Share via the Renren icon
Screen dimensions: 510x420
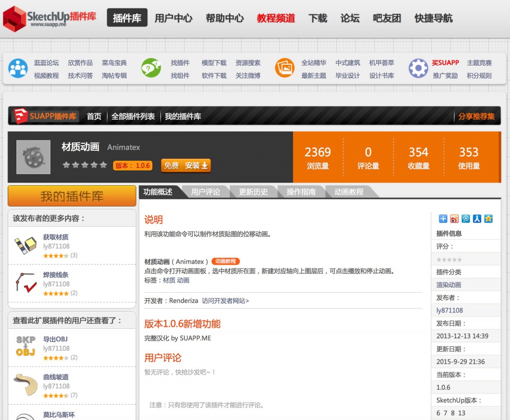pos(477,218)
